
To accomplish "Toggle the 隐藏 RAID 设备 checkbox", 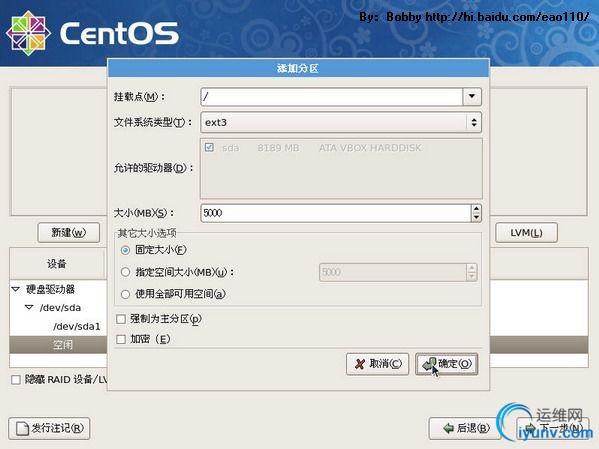I will [16, 380].
